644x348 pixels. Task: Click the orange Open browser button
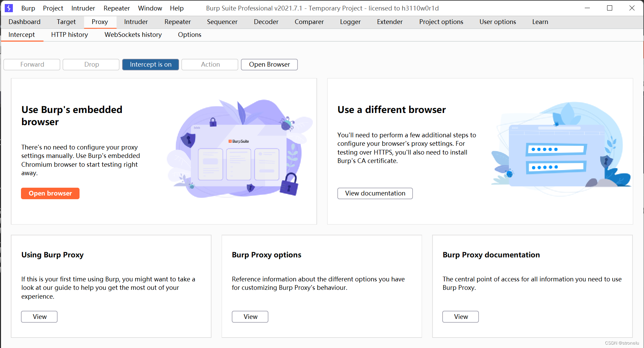tap(50, 193)
